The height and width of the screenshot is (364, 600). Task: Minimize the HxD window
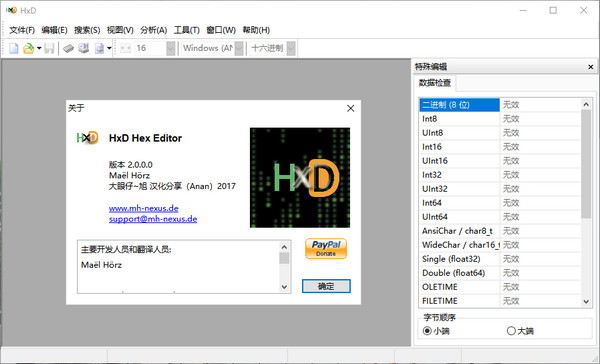click(523, 10)
